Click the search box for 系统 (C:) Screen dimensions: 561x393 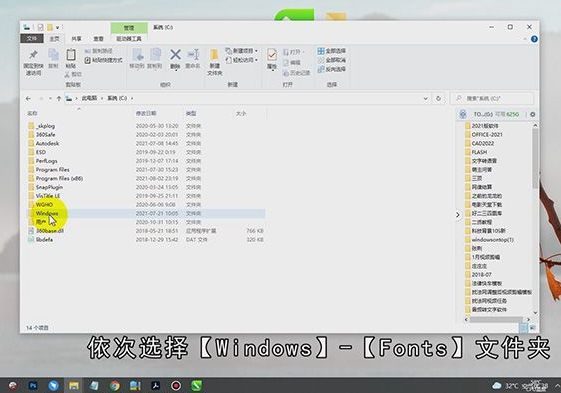click(x=492, y=98)
